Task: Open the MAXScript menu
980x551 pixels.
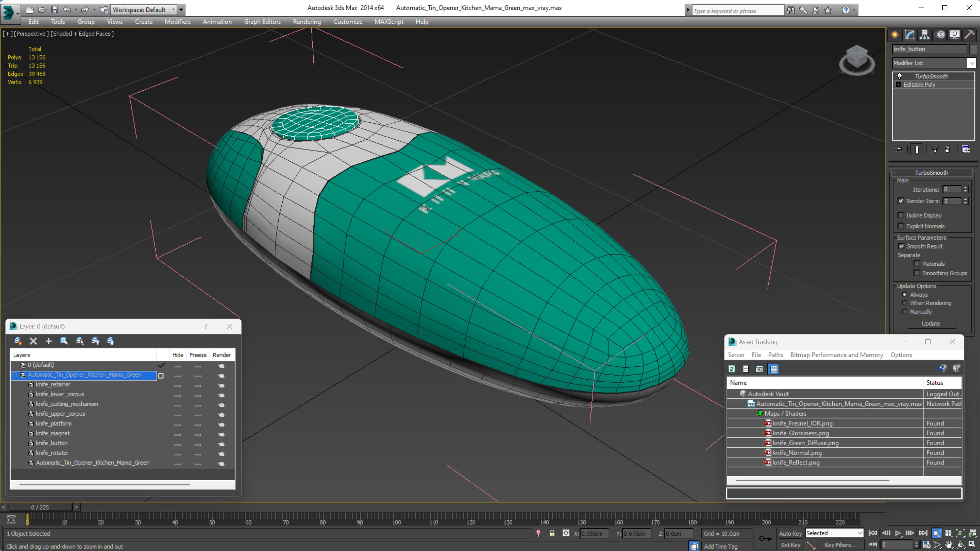Action: point(388,22)
